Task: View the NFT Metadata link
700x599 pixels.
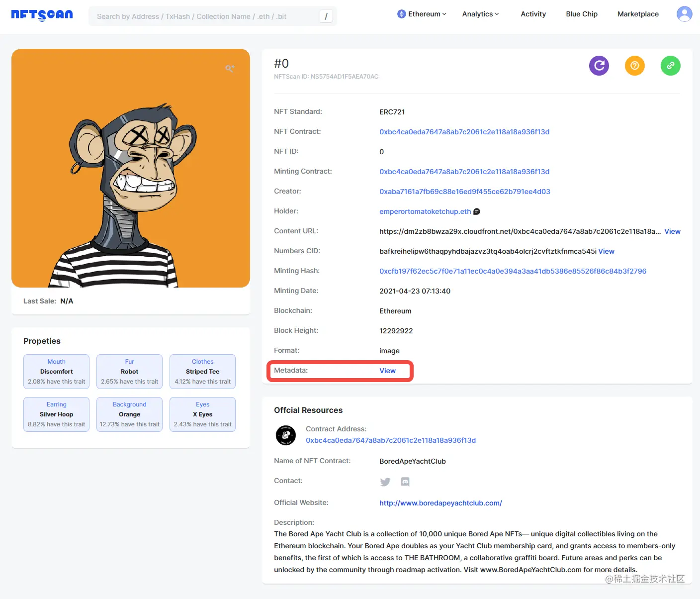Action: click(387, 371)
